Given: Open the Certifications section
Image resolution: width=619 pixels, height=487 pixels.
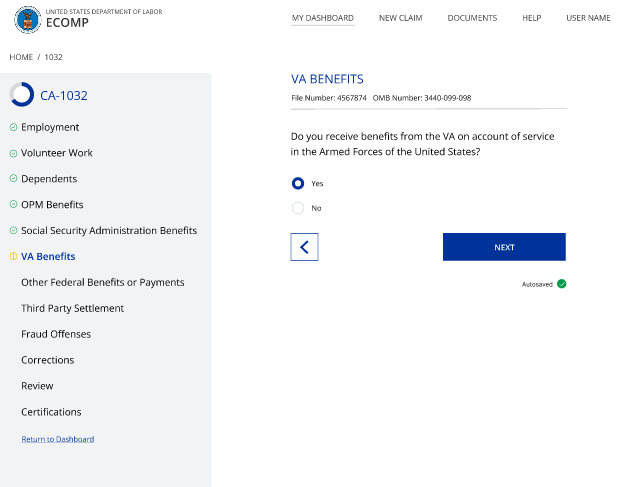Looking at the screenshot, I should [51, 412].
